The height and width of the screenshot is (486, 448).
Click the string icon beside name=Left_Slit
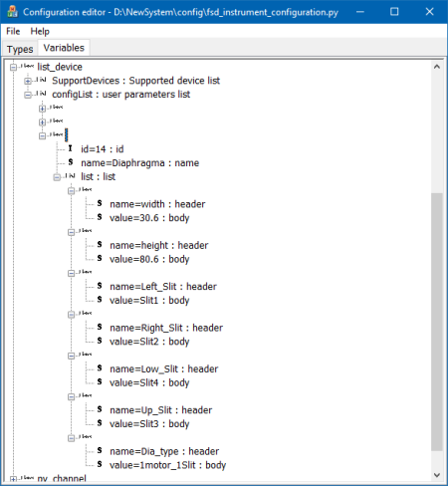(100, 286)
